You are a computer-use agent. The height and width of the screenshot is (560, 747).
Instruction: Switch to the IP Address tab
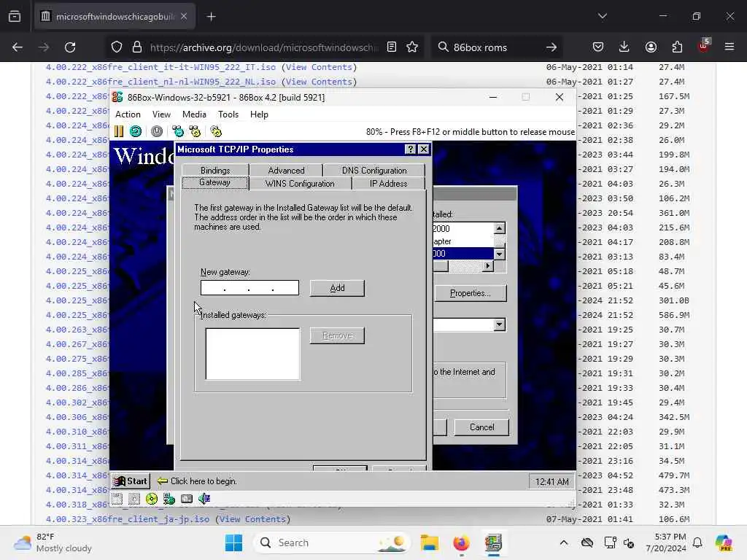coord(388,183)
